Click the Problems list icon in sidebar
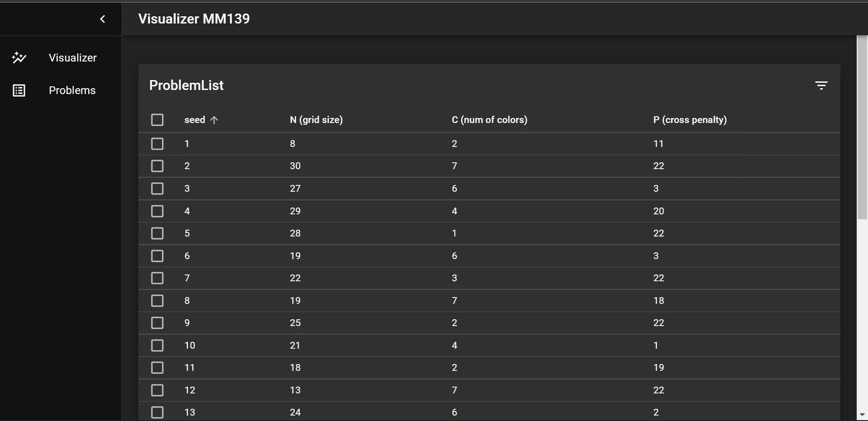The width and height of the screenshot is (868, 421). [19, 90]
